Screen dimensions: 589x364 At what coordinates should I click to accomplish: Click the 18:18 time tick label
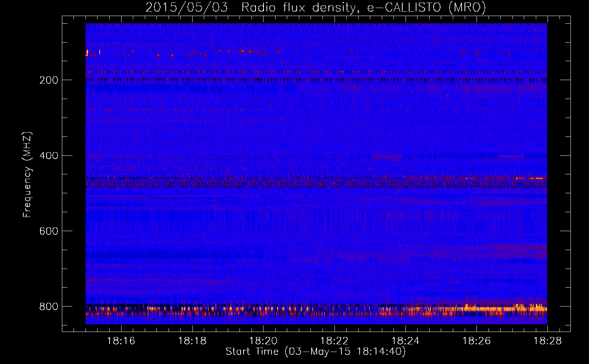click(x=192, y=341)
